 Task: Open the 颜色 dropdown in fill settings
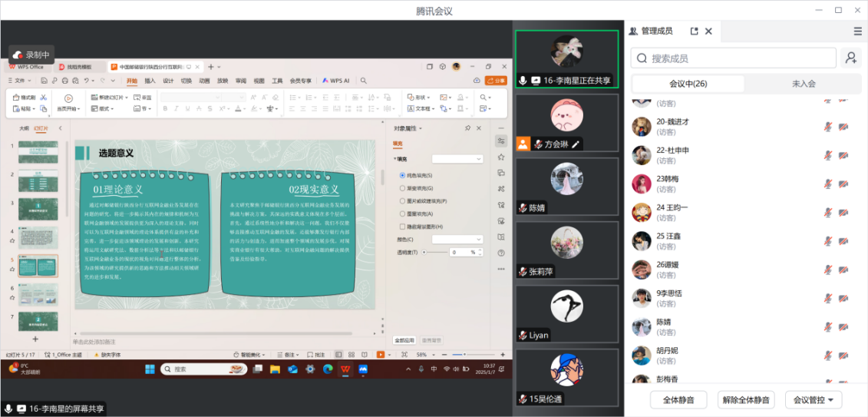pos(457,240)
